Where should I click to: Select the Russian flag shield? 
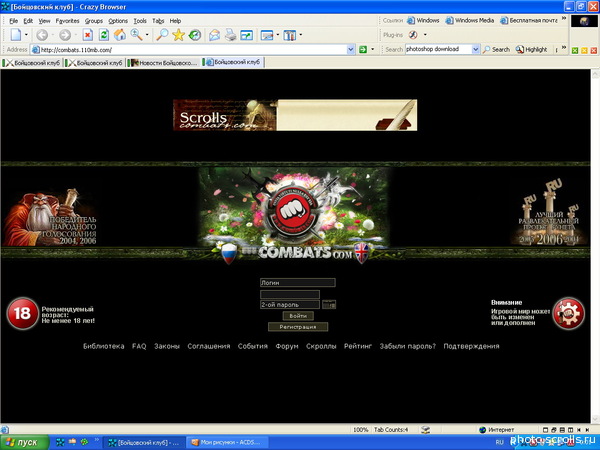click(x=229, y=253)
